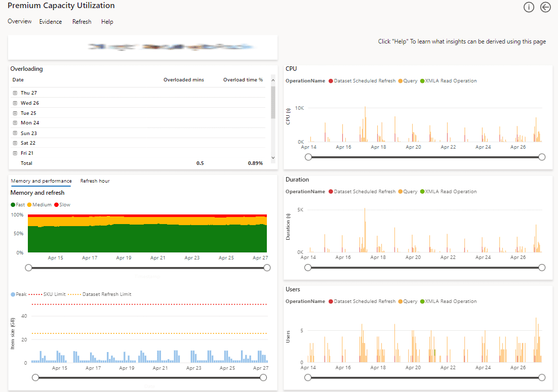Switch to the Refresh hour tab

pos(94,181)
